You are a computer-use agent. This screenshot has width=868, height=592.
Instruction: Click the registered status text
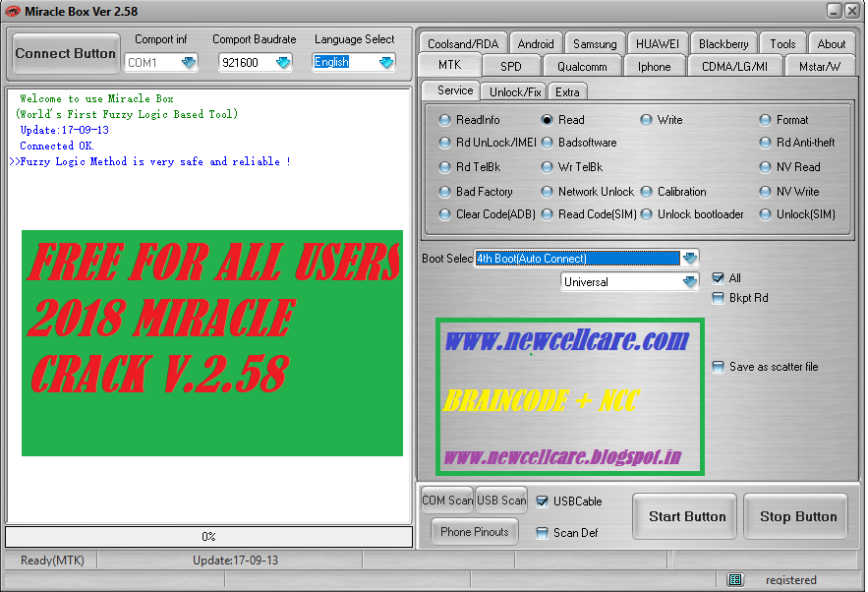791,580
